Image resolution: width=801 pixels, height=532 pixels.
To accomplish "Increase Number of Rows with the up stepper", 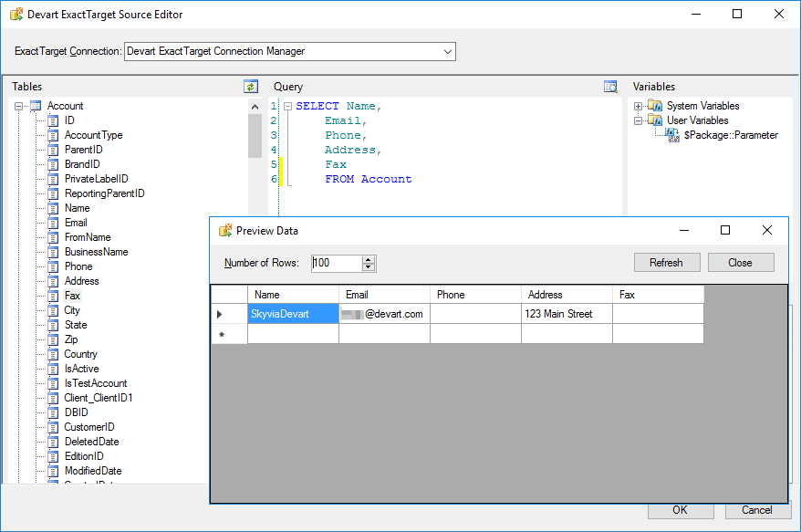I will pos(369,259).
